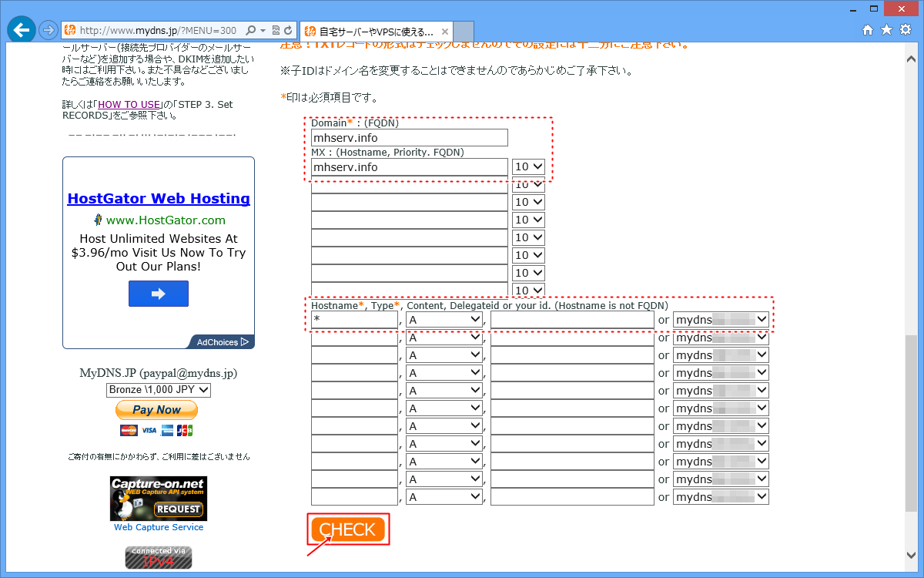This screenshot has height=578, width=924.
Task: Click the blue arrow in HostGator ad
Action: pyautogui.click(x=158, y=294)
